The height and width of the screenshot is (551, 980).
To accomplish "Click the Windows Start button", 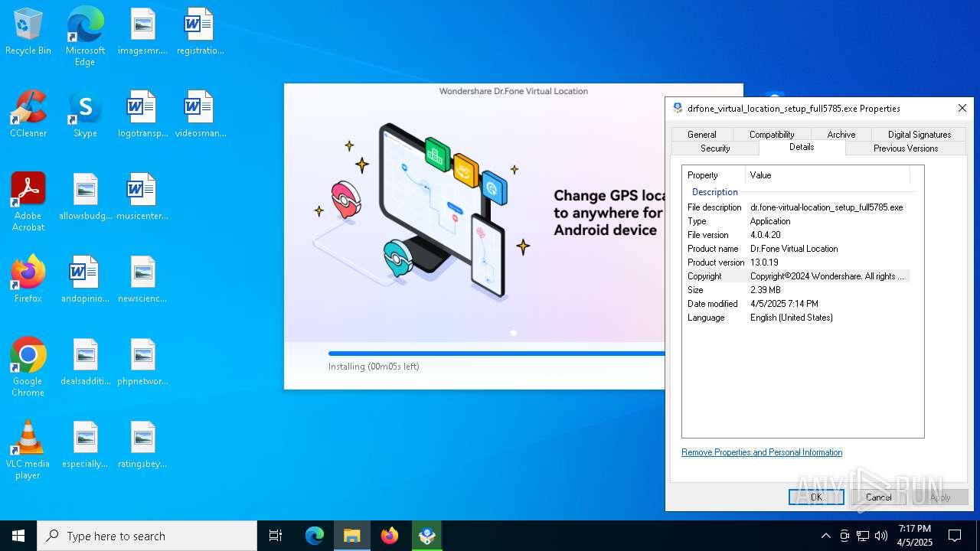I will tap(18, 536).
